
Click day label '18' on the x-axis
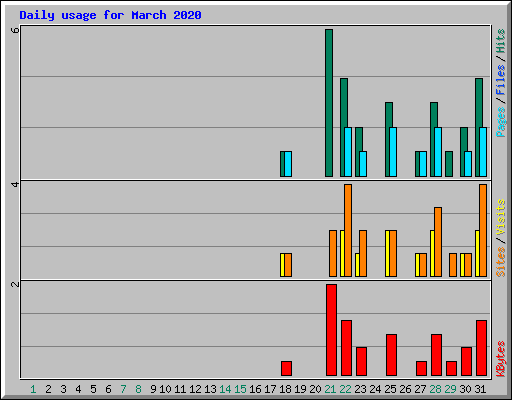[285, 389]
